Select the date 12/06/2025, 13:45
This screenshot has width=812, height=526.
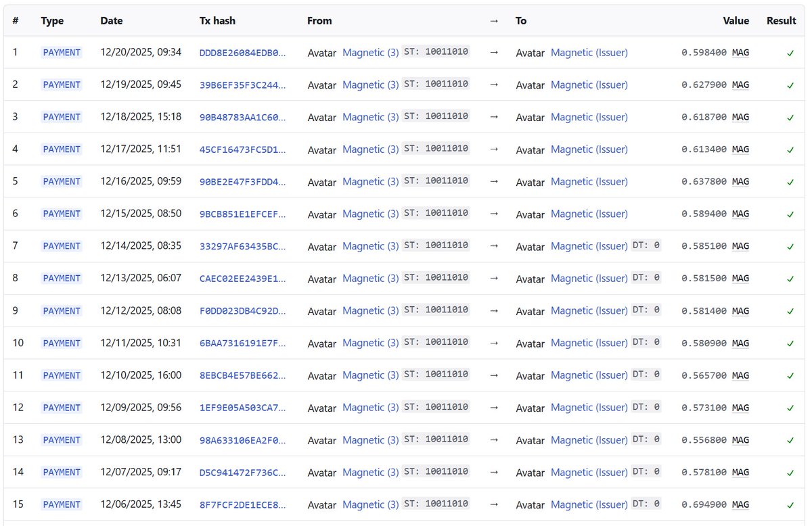tap(141, 504)
